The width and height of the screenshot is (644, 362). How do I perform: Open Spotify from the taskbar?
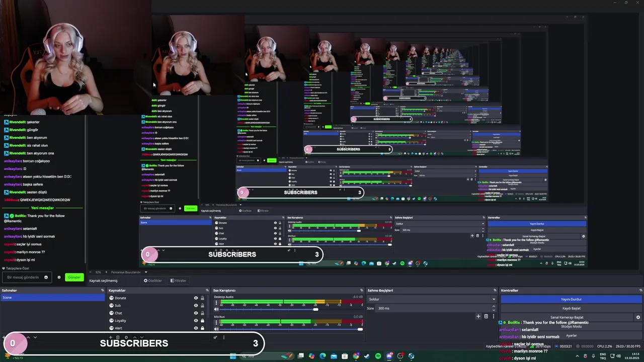pos(378,356)
